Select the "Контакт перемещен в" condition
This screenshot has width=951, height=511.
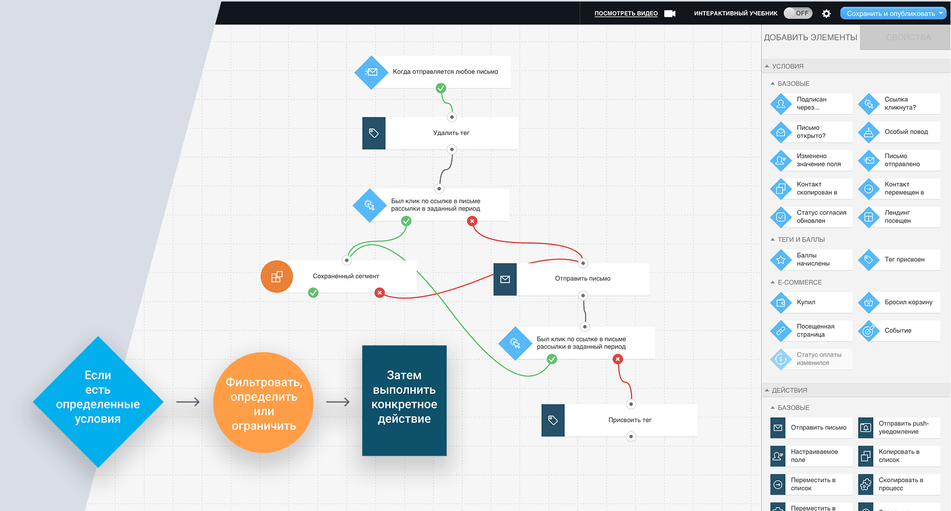tap(899, 189)
